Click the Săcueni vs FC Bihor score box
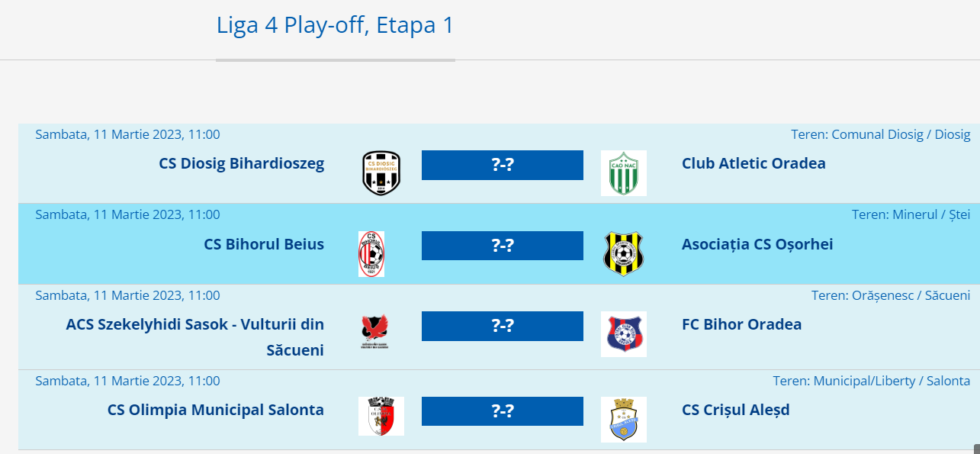This screenshot has width=980, height=454. pyautogui.click(x=502, y=326)
